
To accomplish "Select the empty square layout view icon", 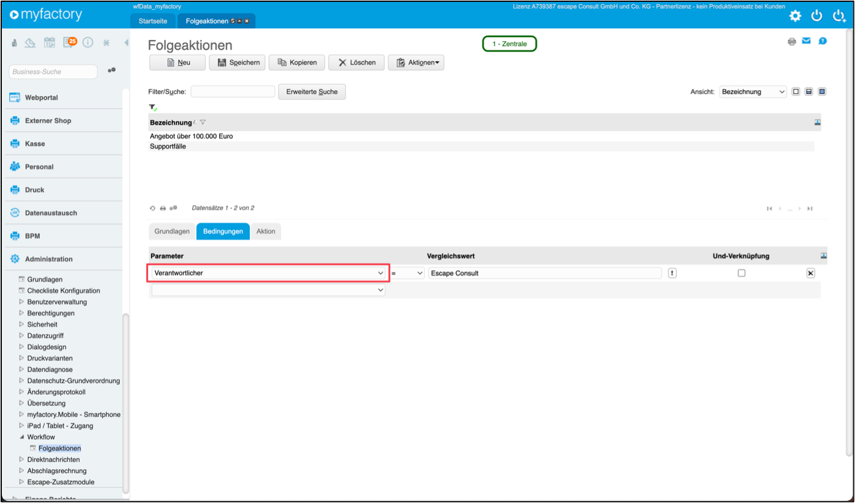I will (796, 91).
